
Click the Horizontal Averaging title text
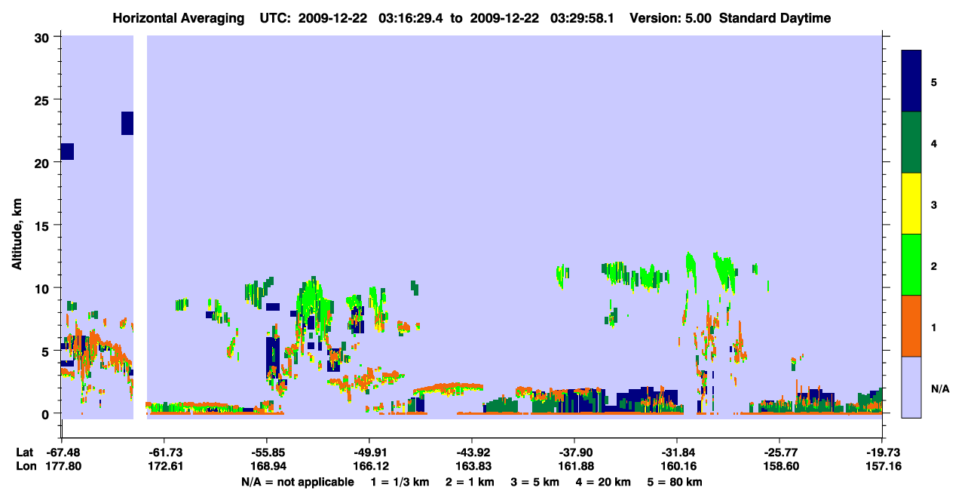179,18
